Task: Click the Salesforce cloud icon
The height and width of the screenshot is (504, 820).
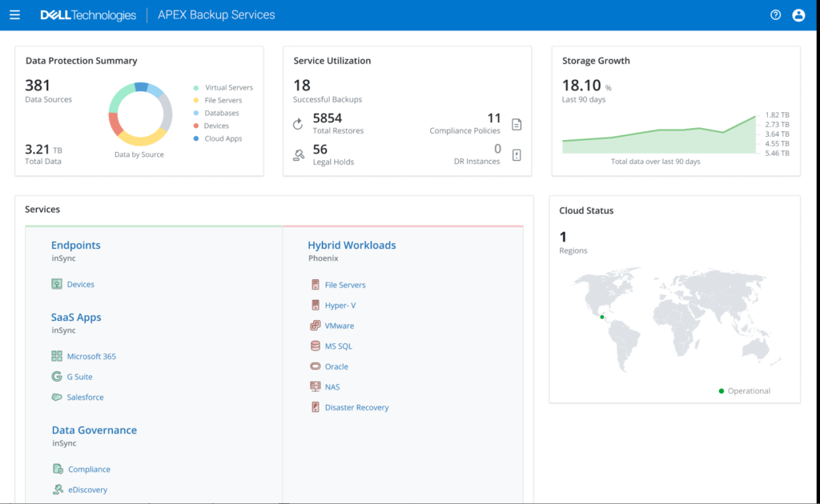Action: tap(57, 397)
